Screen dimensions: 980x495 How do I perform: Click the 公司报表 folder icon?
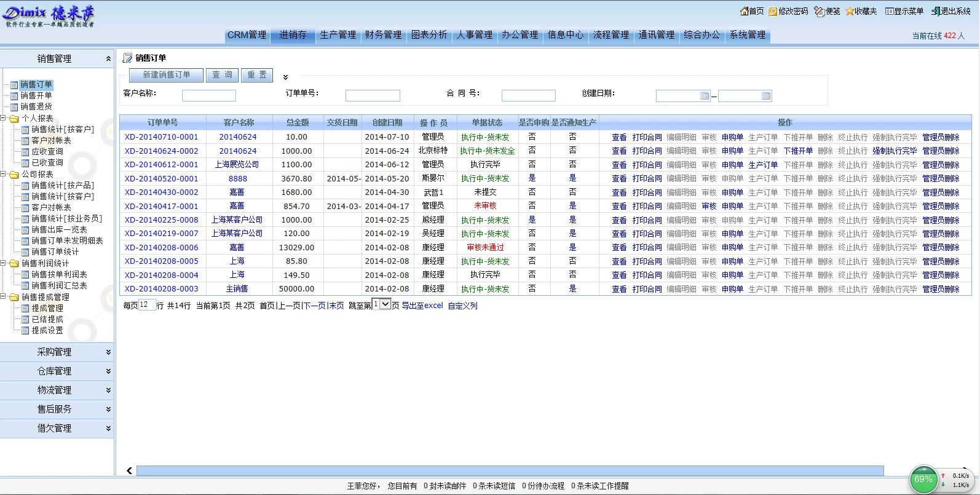[14, 174]
